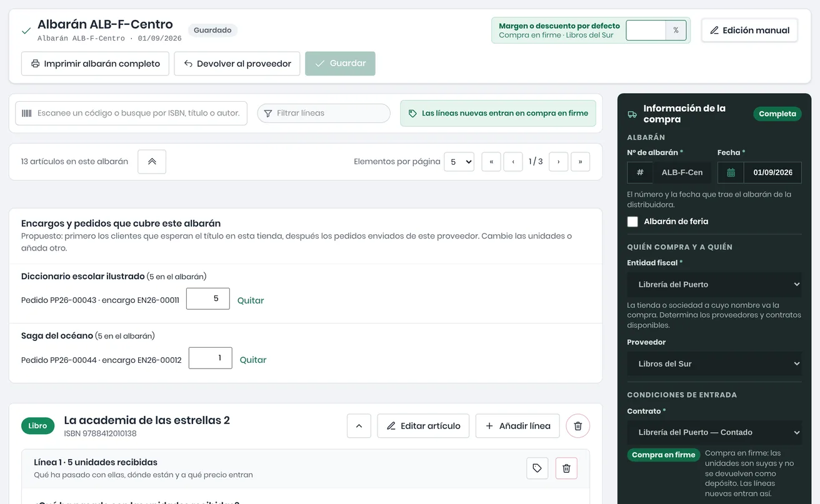
Task: Edit units for Diccionario escolar ilustrado
Action: click(x=208, y=299)
